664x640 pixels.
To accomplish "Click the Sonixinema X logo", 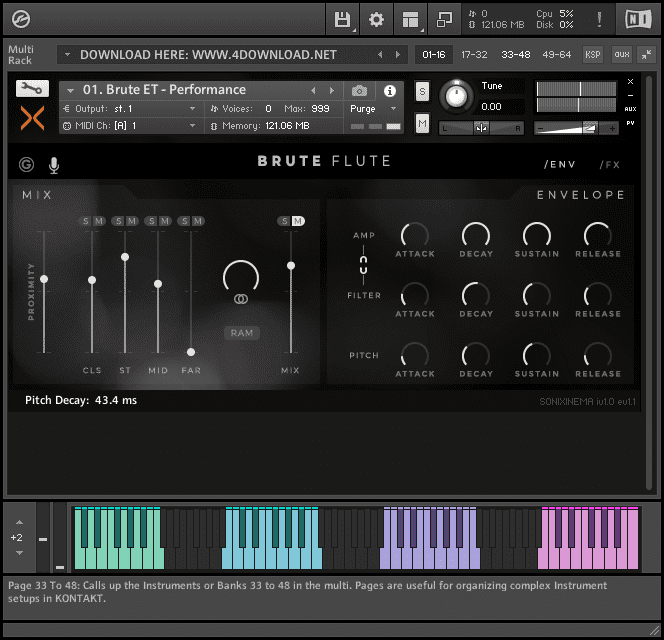I will coord(32,118).
